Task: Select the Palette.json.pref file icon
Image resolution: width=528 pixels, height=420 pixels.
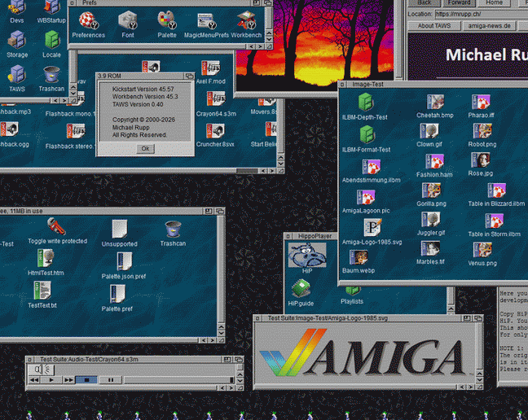Action: pyautogui.click(x=124, y=261)
